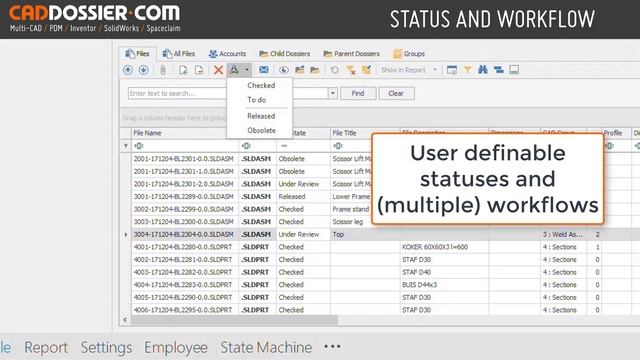Click the BUIS D44x3 description cell
The height and width of the screenshot is (360, 640).
coord(444,285)
